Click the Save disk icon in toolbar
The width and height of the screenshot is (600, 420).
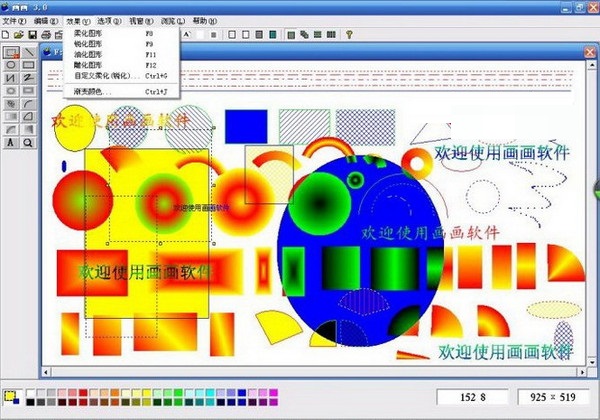(x=34, y=34)
